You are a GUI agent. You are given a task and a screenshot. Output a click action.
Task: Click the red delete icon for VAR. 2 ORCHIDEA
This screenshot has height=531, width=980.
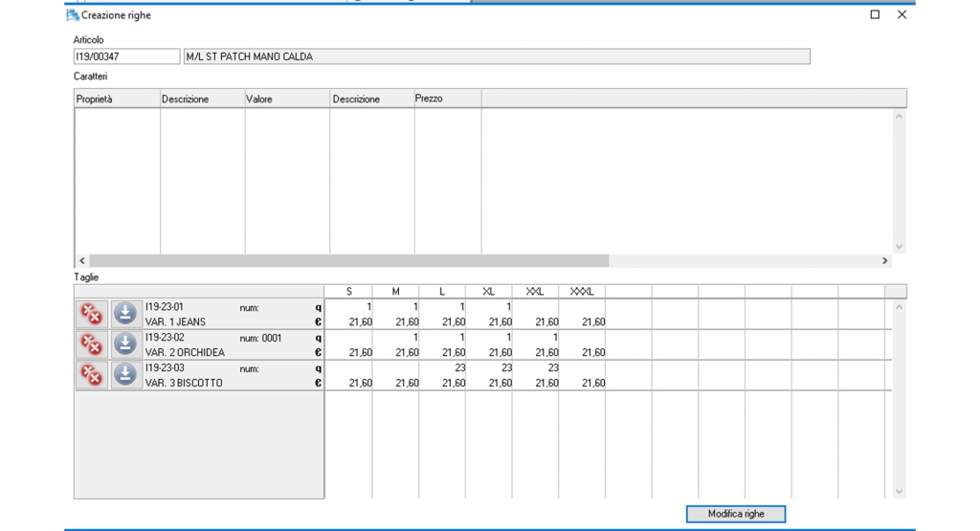(92, 344)
